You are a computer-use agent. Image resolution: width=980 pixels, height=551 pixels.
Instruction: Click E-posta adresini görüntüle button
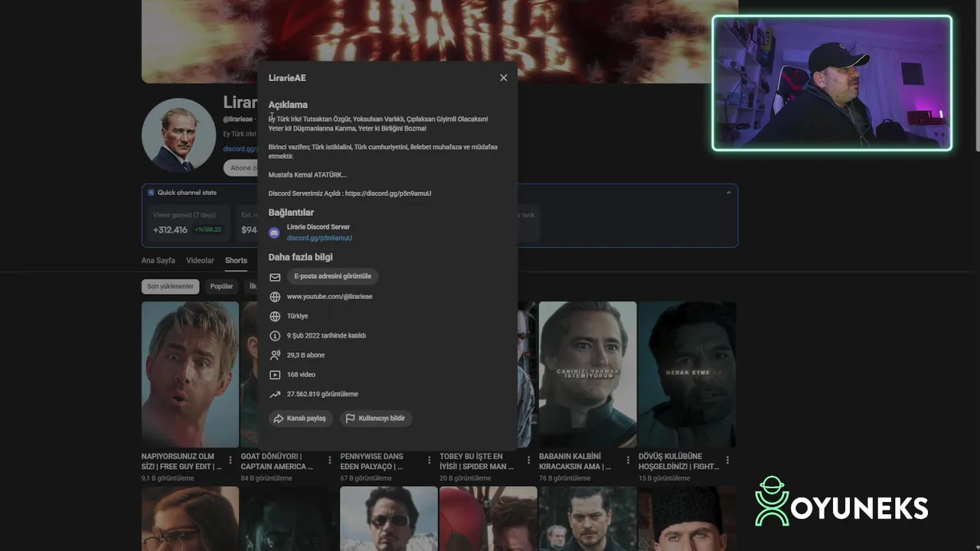tap(332, 276)
